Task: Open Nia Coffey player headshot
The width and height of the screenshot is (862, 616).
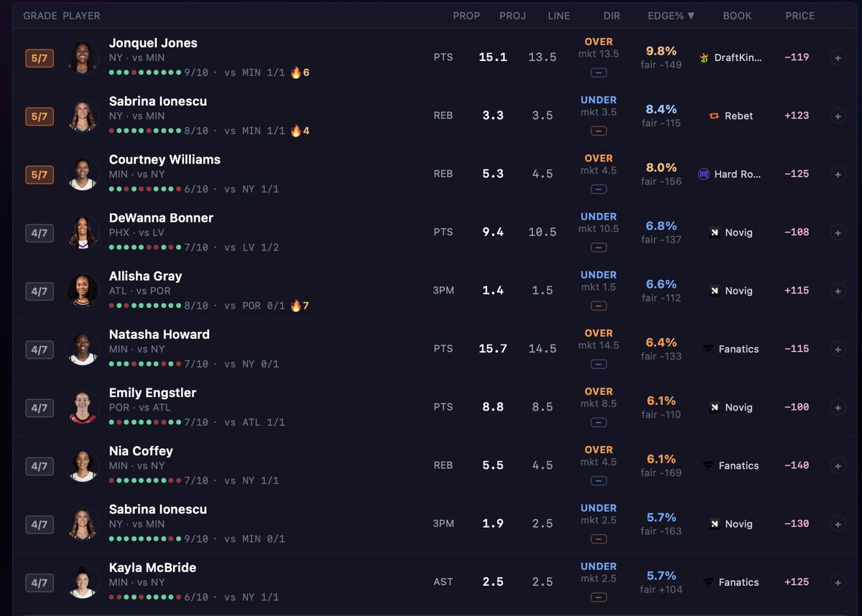Action: [x=83, y=465]
